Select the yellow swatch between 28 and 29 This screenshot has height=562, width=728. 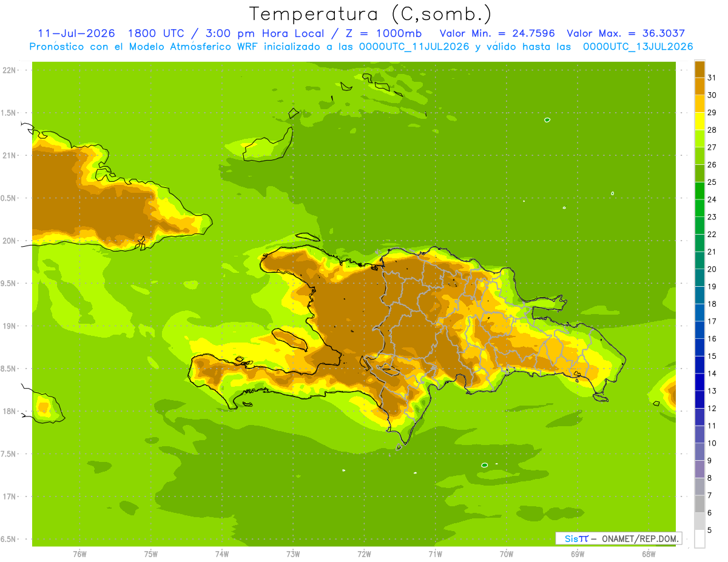click(699, 121)
